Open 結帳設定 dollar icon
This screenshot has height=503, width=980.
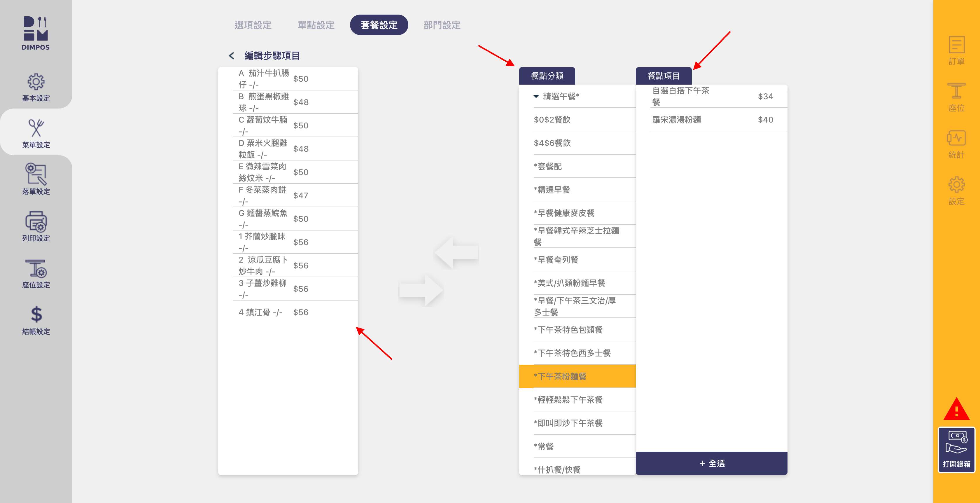pos(36,315)
